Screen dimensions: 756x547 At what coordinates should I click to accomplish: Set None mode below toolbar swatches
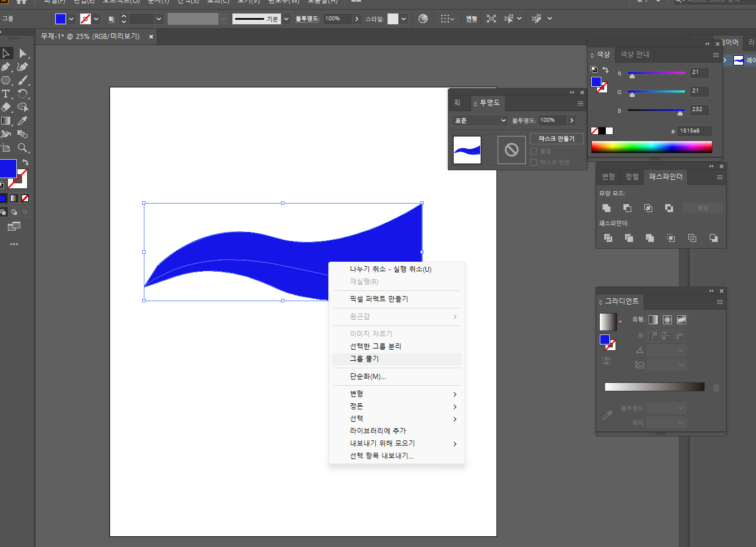pyautogui.click(x=25, y=198)
